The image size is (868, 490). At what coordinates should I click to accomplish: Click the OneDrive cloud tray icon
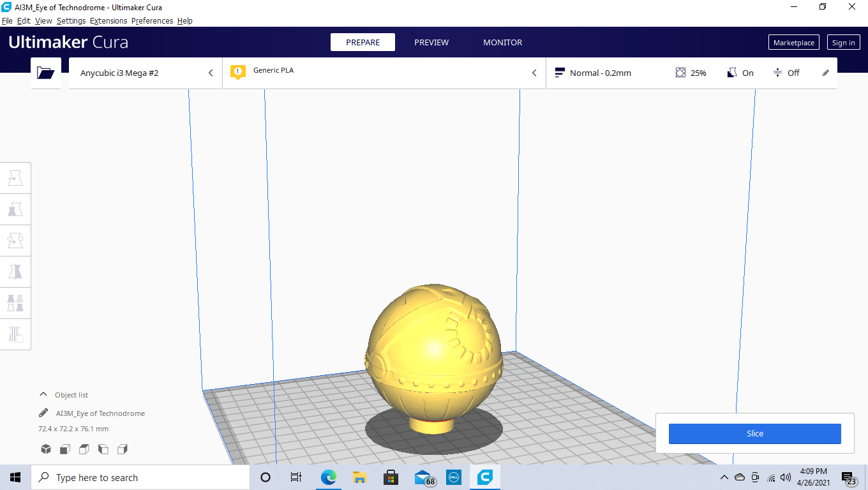740,477
